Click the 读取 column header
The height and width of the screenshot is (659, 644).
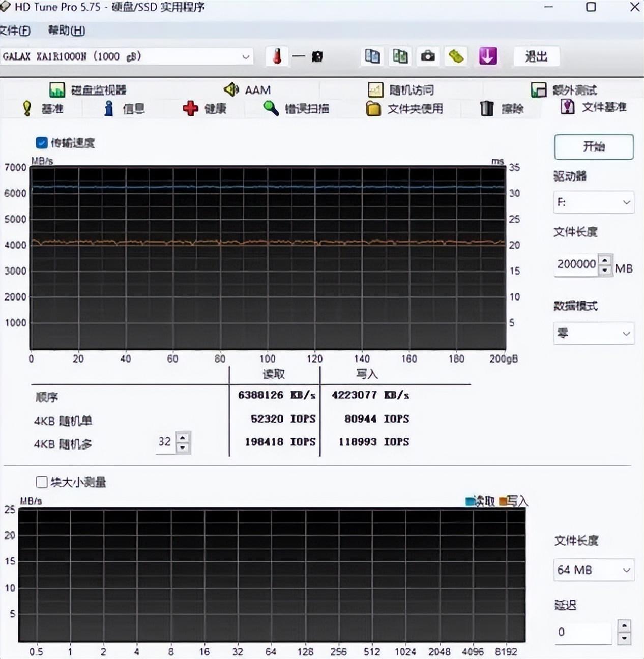point(274,374)
